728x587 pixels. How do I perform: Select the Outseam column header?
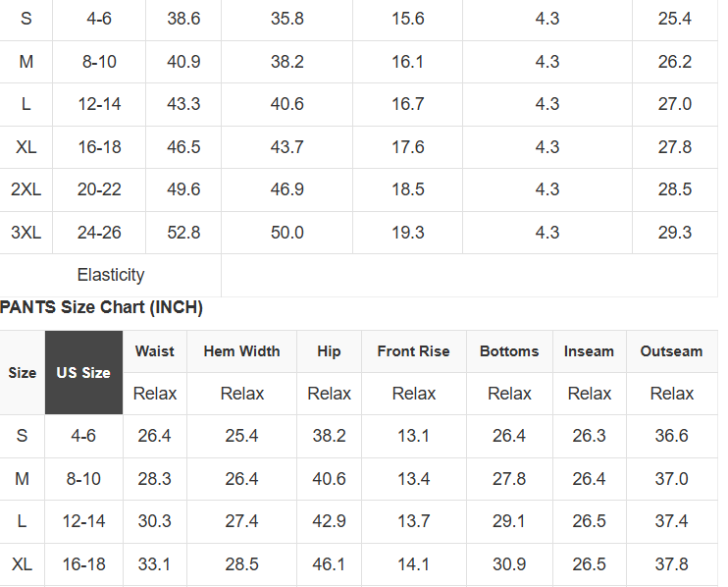[x=672, y=351]
